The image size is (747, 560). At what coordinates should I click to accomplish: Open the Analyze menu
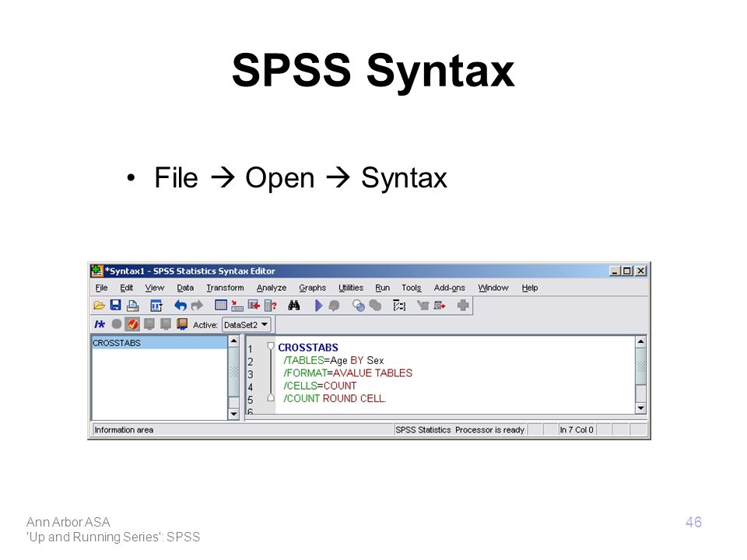click(271, 288)
